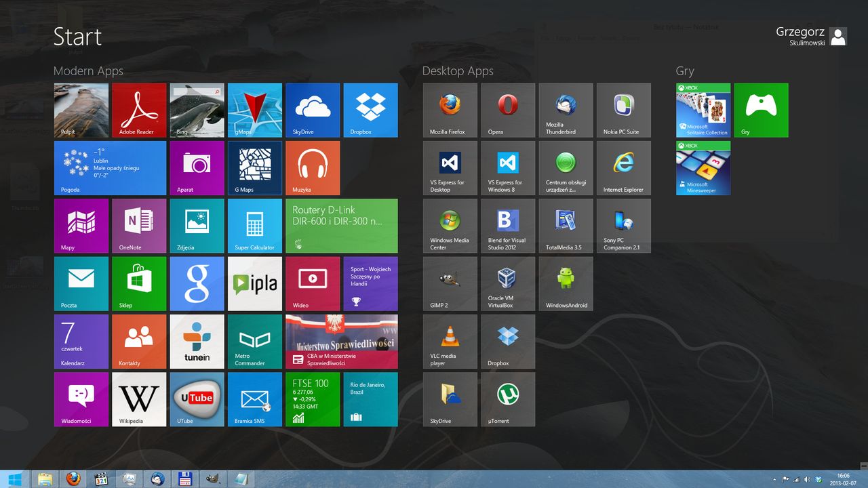The image size is (868, 488).
Task: Open the Wikipedia tile
Action: point(139,399)
